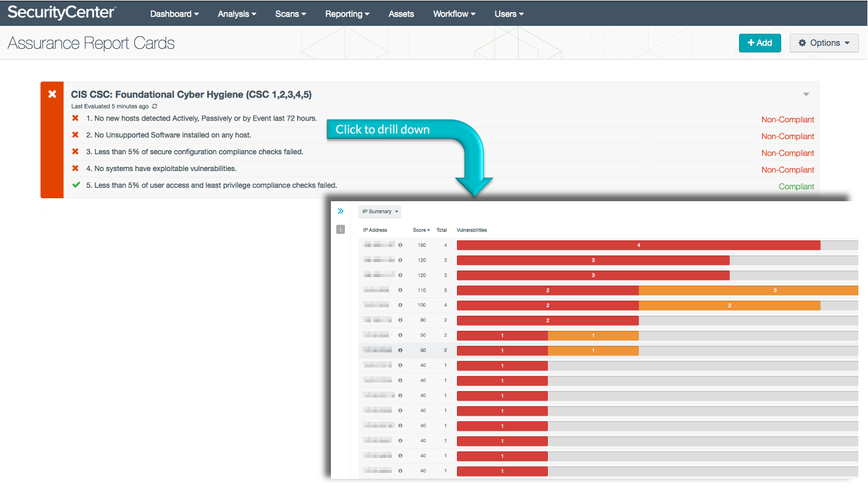Click the orange bar labeled 2 in score 100 row
This screenshot has height=494, width=868.
[x=729, y=305]
